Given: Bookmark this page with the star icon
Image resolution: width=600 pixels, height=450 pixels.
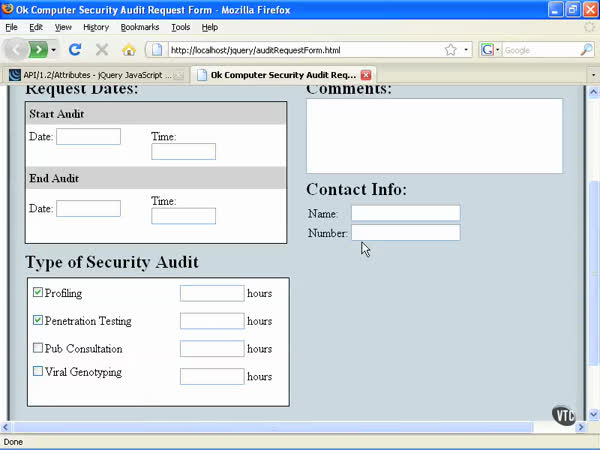Looking at the screenshot, I should [x=451, y=49].
